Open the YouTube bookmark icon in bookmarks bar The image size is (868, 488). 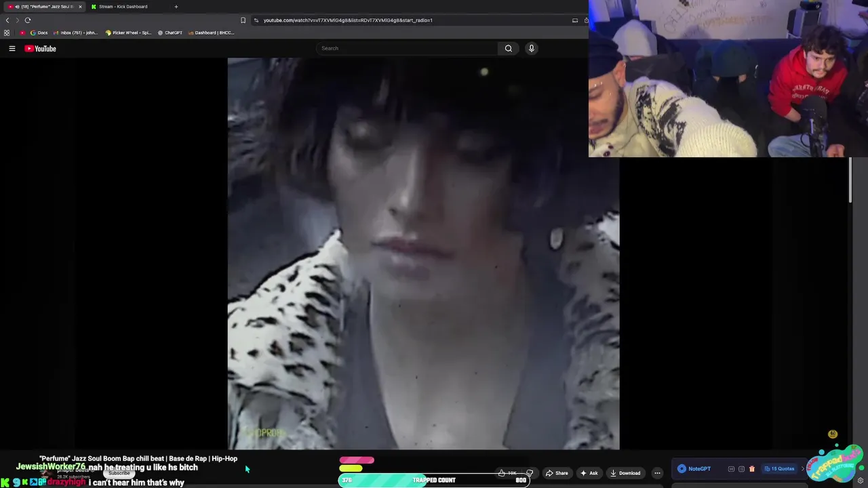[x=22, y=33]
